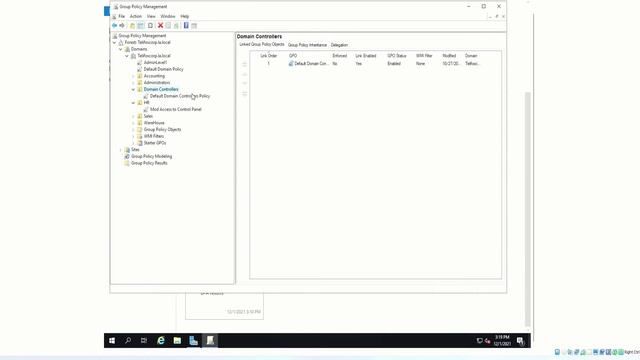Image resolution: width=640 pixels, height=360 pixels.
Task: Launch Internet Explorer from the taskbar
Action: (161, 340)
